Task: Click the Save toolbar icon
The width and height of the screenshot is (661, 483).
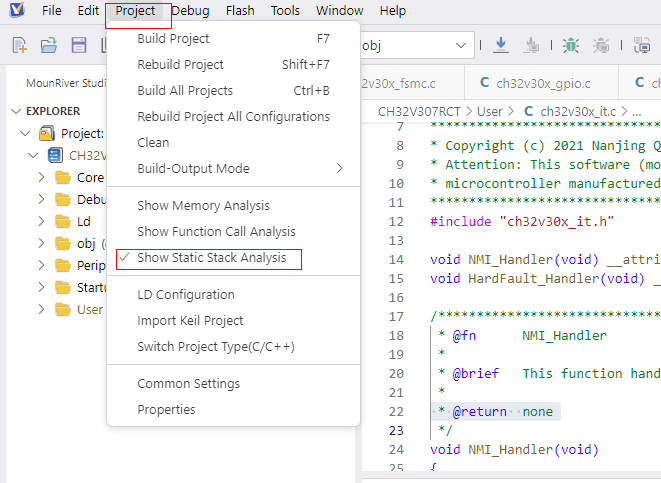Action: [x=79, y=45]
